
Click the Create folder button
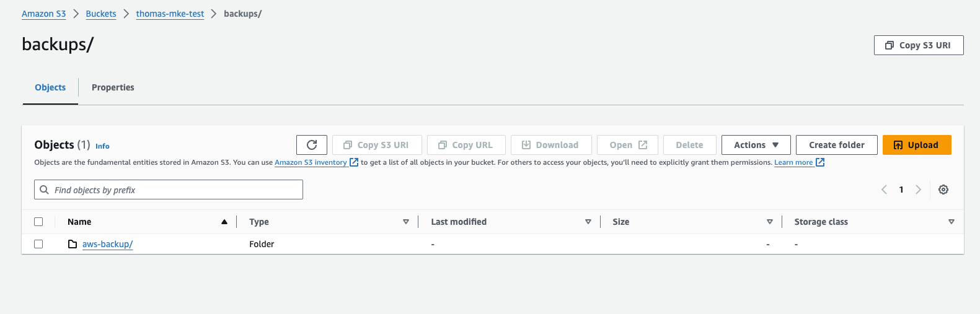coord(836,145)
